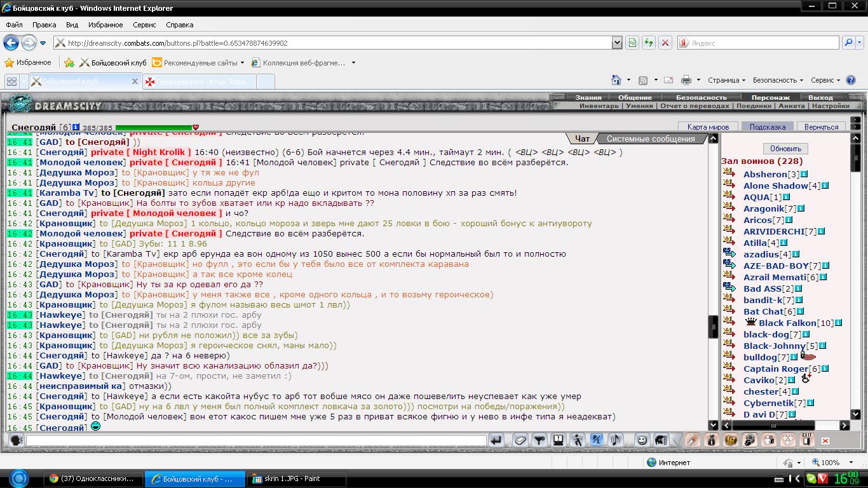Open Отчет о переводах link
Image resolution: width=868 pixels, height=488 pixels.
tap(695, 106)
